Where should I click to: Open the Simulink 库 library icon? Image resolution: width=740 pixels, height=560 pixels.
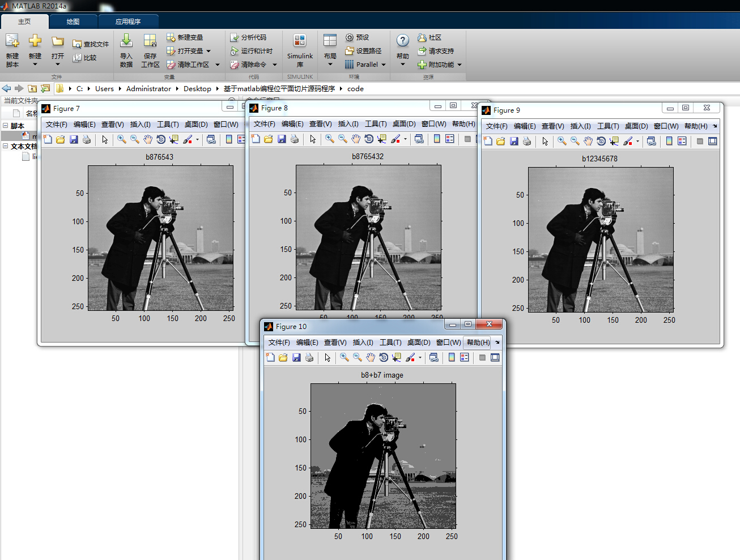[x=300, y=50]
